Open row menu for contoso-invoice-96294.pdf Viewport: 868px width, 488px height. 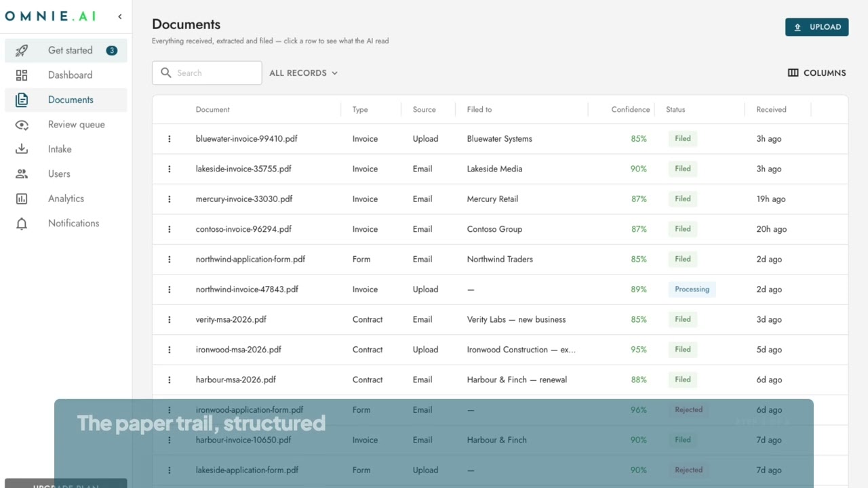click(170, 229)
